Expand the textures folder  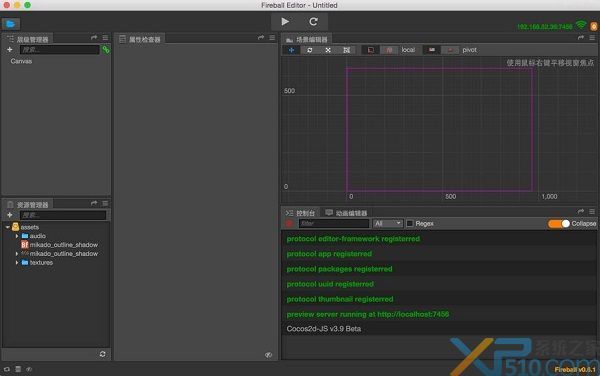click(x=17, y=262)
